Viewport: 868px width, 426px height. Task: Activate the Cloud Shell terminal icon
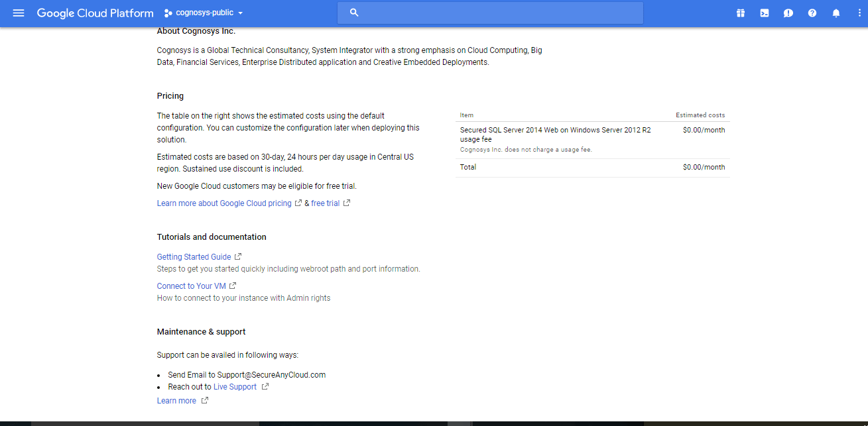(764, 13)
